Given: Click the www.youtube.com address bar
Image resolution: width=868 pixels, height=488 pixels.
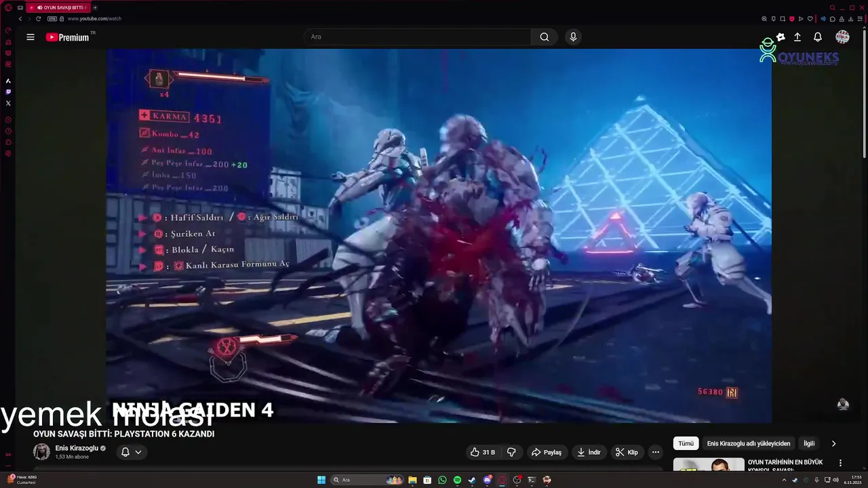Looking at the screenshot, I should click(94, 19).
